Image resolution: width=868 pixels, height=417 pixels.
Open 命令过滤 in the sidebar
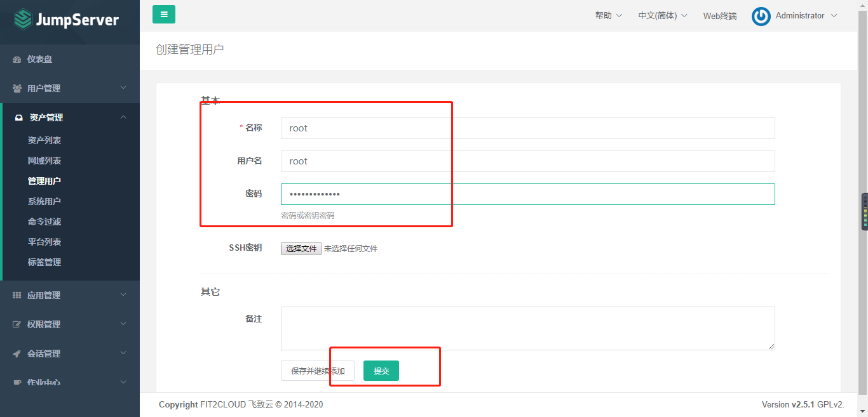[x=44, y=222]
